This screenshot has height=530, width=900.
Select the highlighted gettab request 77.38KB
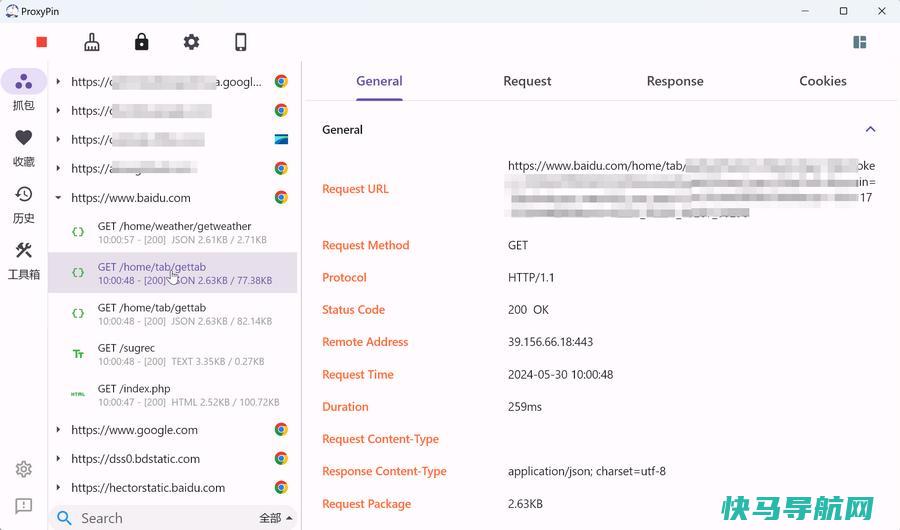[x=172, y=273]
